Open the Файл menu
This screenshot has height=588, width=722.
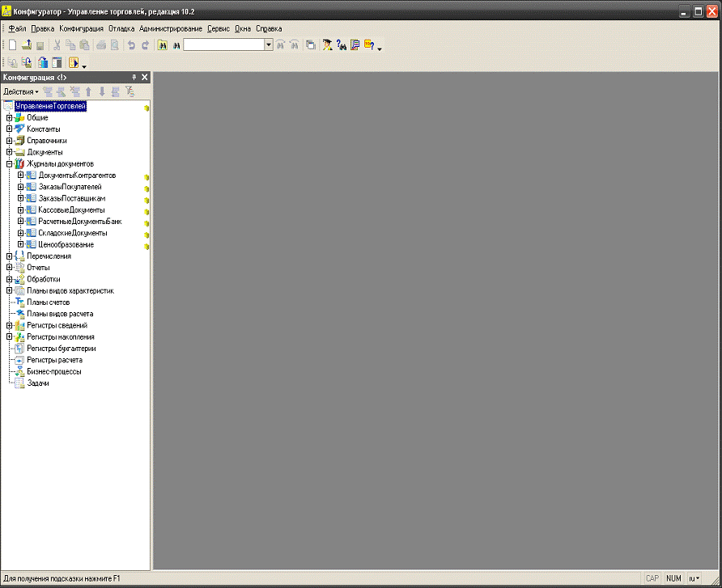(x=17, y=28)
